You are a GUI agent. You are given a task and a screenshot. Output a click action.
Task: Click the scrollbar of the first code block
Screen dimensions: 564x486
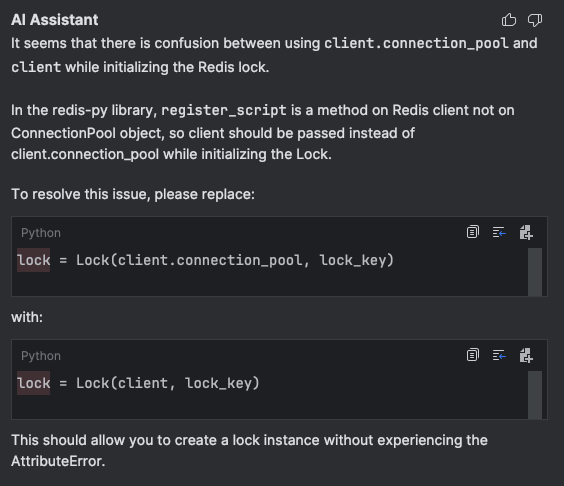pyautogui.click(x=535, y=272)
